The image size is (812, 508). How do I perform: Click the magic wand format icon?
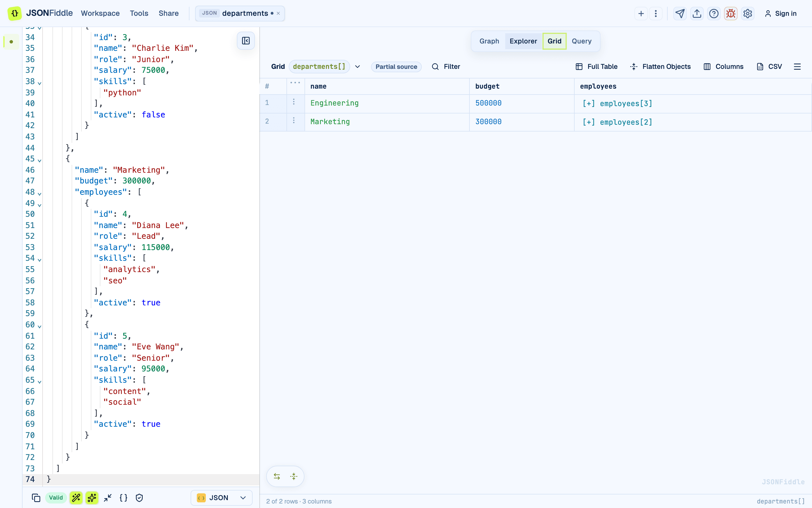[76, 498]
